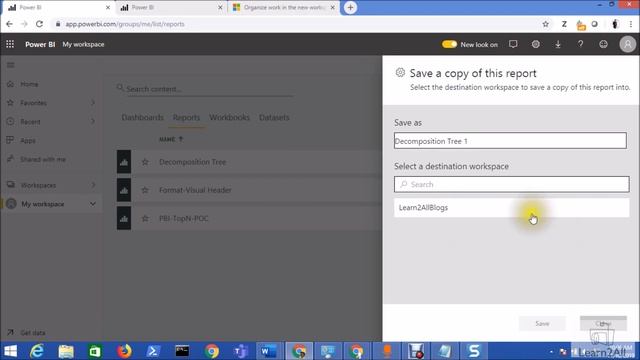The width and height of the screenshot is (640, 360).
Task: Select the Learn2AllBlogs workspace
Action: pyautogui.click(x=512, y=208)
